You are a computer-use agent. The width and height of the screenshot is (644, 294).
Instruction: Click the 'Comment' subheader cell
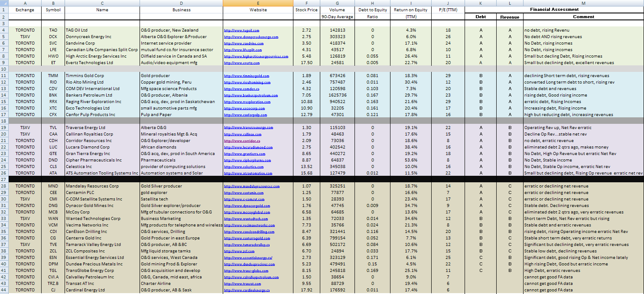click(583, 17)
